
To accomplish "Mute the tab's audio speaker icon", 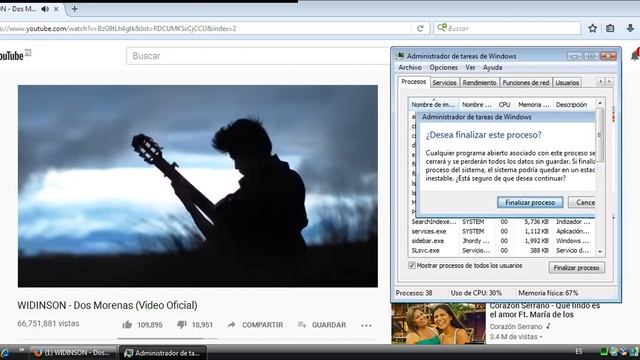I will pos(45,9).
